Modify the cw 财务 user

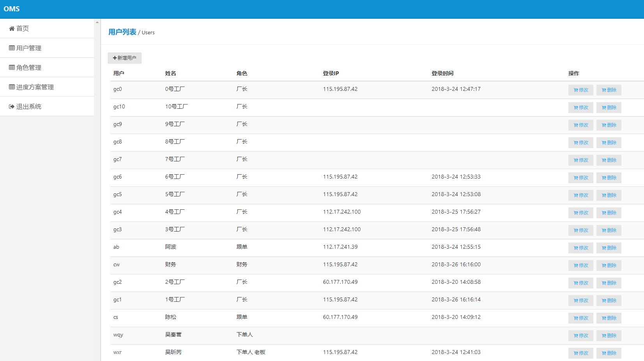pos(581,265)
